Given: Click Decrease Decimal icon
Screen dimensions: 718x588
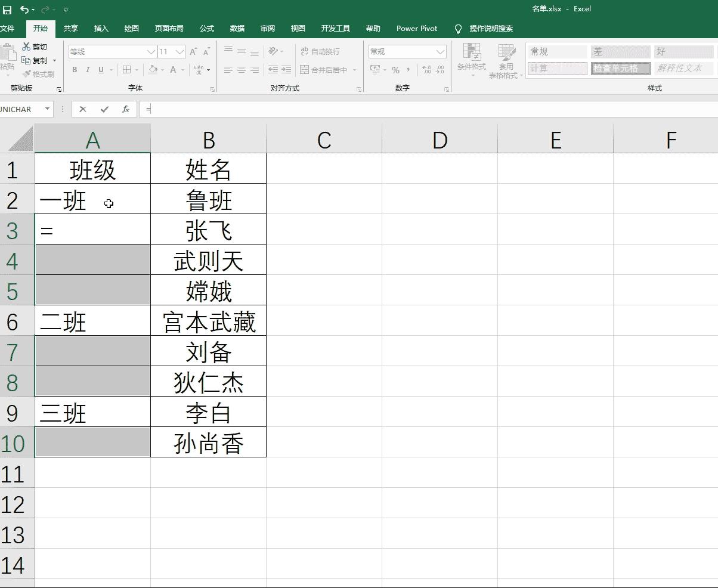Looking at the screenshot, I should (x=440, y=70).
